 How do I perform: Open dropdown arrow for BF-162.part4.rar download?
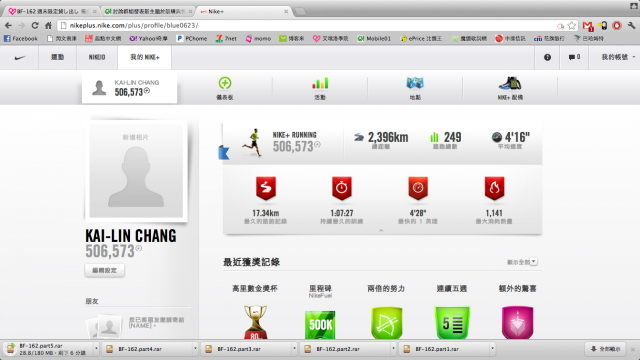(195, 349)
